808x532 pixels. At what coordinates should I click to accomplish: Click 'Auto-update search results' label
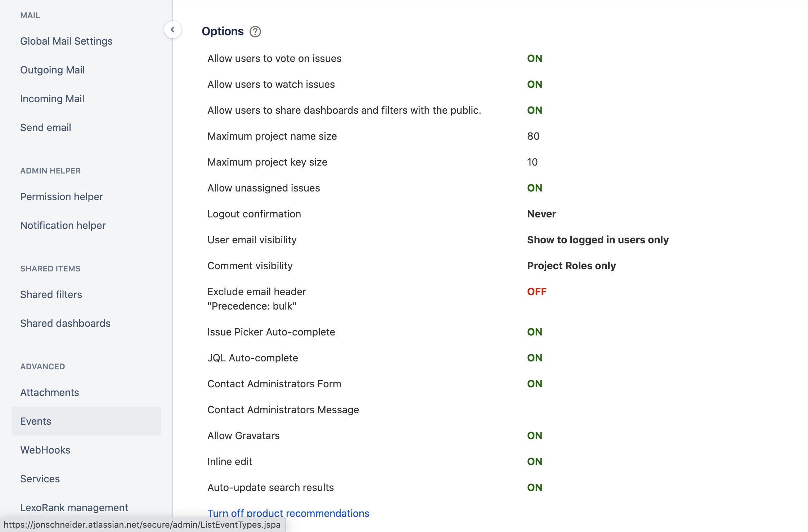tap(270, 487)
